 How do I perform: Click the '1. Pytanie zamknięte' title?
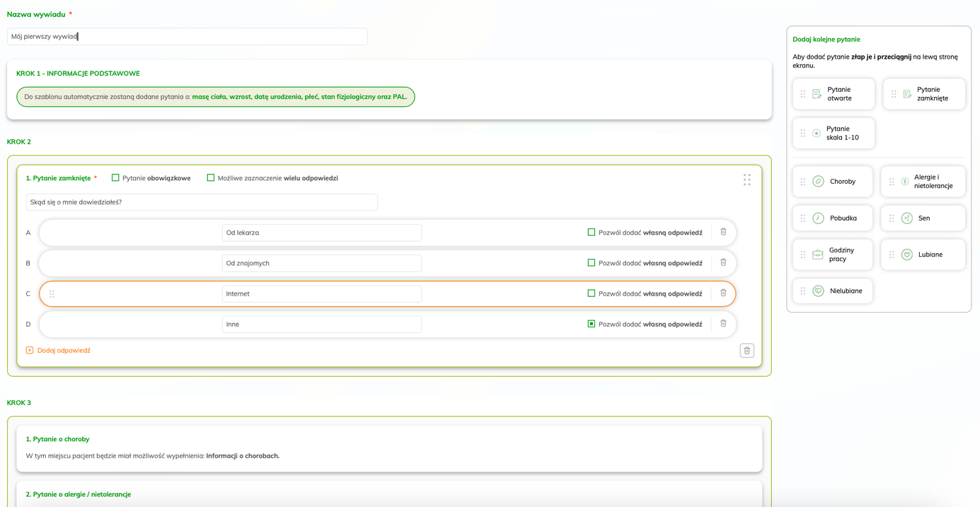58,178
